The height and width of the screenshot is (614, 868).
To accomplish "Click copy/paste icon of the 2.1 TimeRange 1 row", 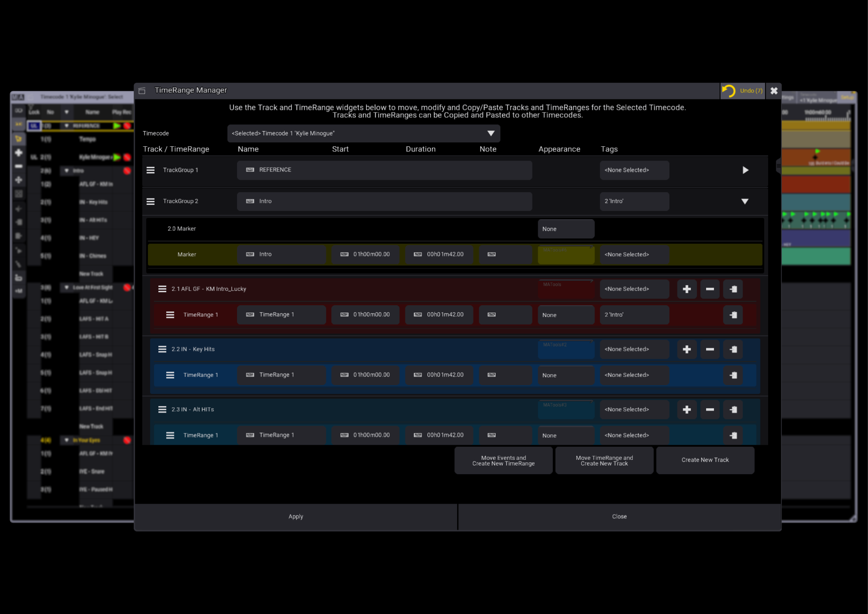I will pos(733,315).
